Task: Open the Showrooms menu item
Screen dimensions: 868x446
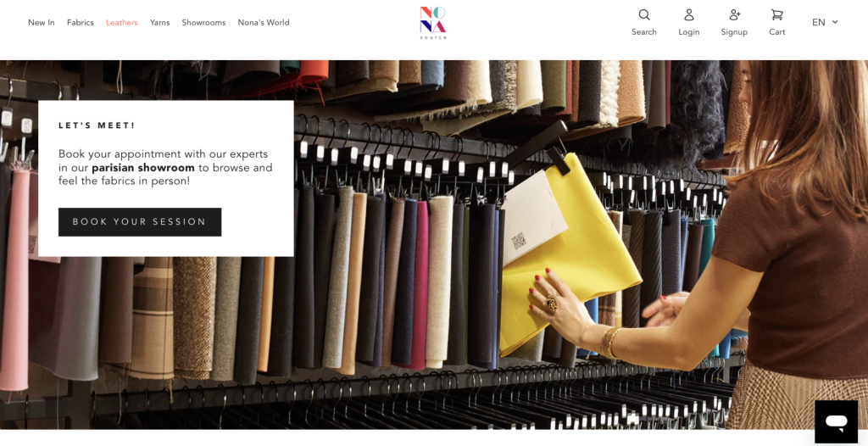Action: coord(203,23)
